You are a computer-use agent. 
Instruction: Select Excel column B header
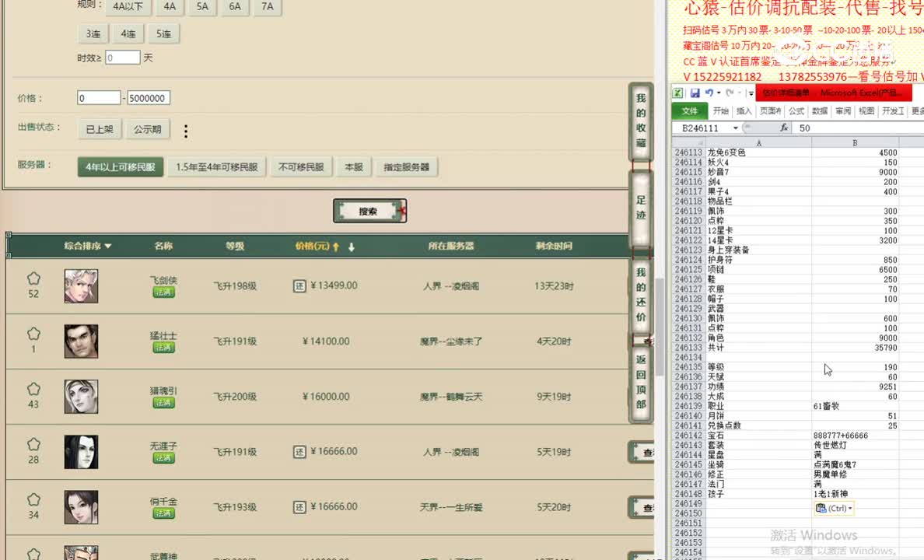point(855,142)
